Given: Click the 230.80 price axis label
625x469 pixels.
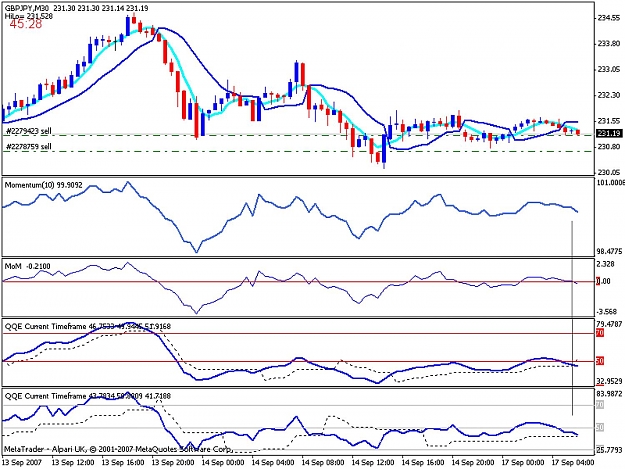Looking at the screenshot, I should tap(609, 147).
